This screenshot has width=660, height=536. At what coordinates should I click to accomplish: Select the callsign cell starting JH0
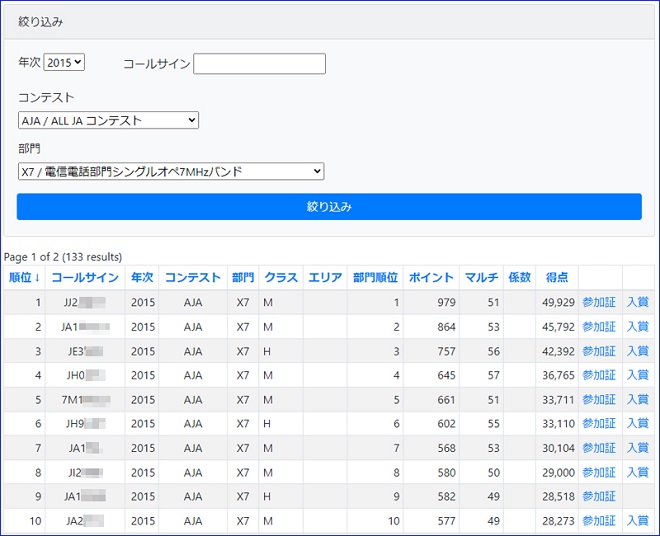pos(85,375)
